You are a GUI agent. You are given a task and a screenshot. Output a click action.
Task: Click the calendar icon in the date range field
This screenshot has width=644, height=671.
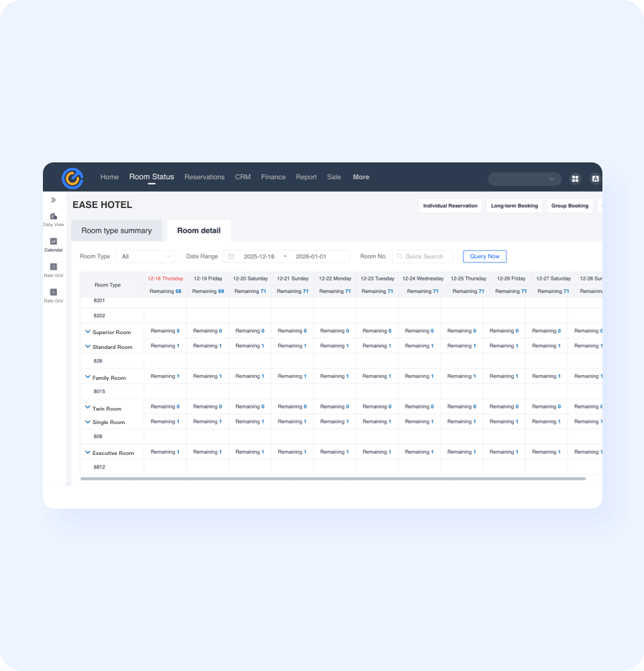click(x=231, y=256)
